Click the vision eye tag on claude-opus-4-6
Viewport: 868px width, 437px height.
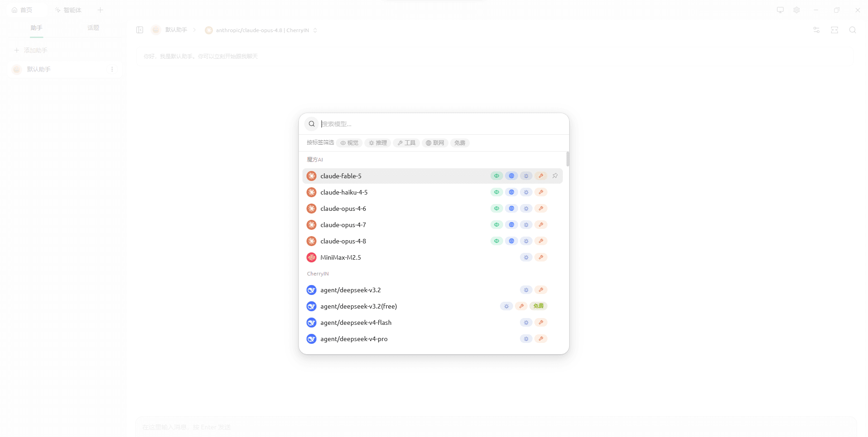[x=496, y=209]
